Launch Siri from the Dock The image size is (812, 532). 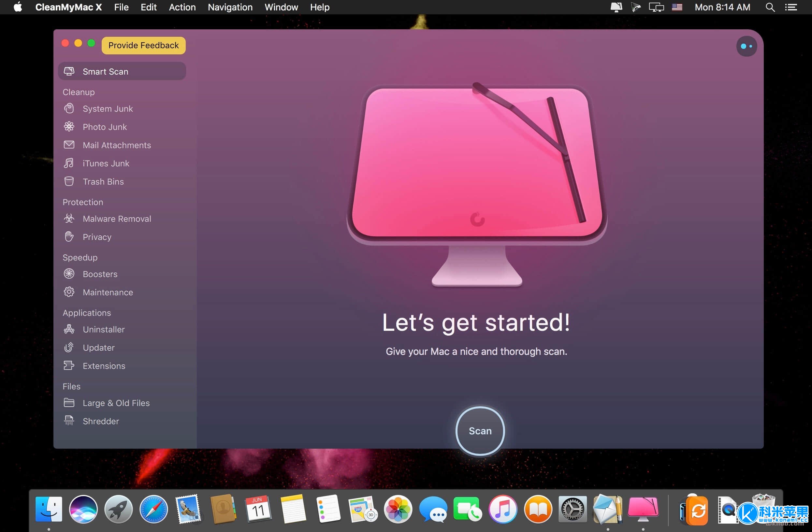[x=83, y=509]
